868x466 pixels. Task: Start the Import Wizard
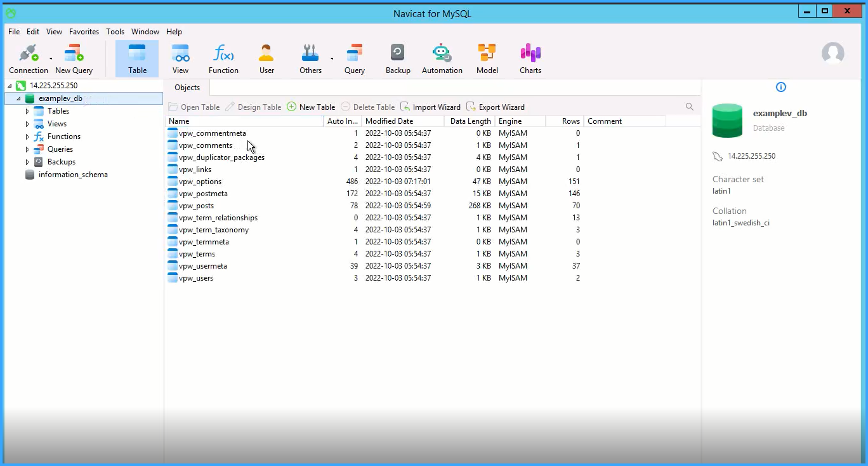tap(431, 107)
